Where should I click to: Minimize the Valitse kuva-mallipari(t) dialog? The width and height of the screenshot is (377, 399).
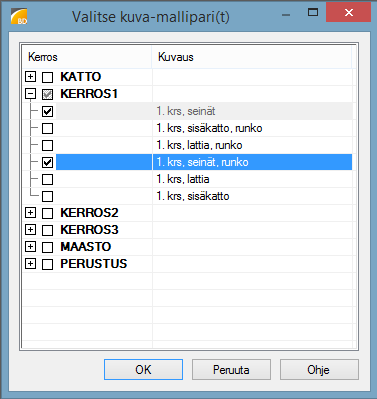(286, 14)
